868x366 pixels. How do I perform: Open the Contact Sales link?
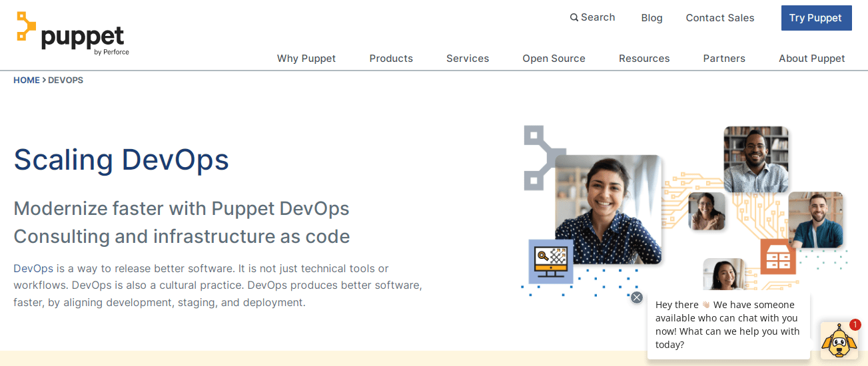click(x=720, y=18)
